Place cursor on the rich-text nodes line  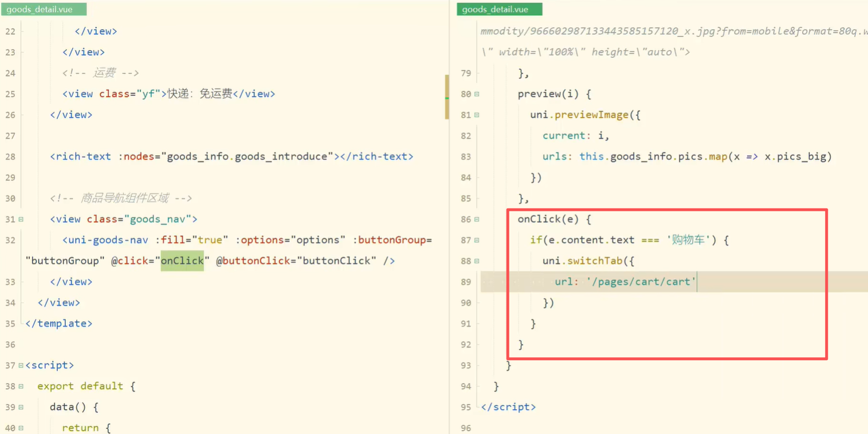[x=231, y=157]
